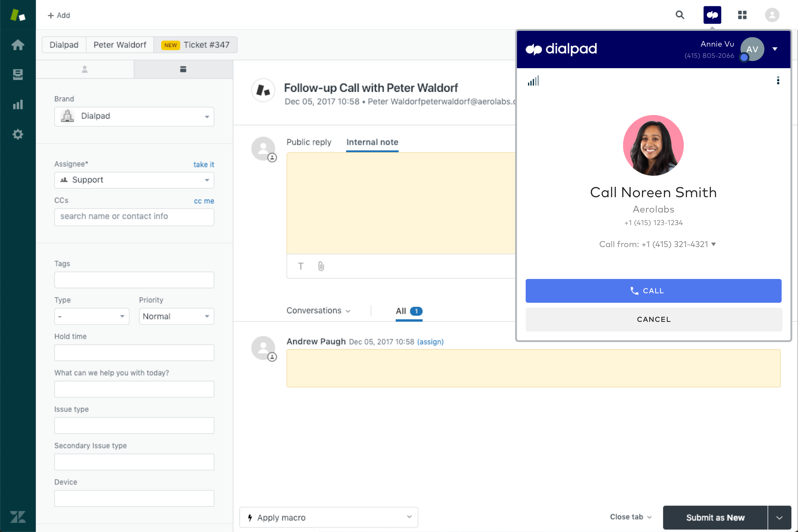Viewport: 798px width, 532px height.
Task: Click the CANCEL button in Dialpad
Action: (653, 319)
